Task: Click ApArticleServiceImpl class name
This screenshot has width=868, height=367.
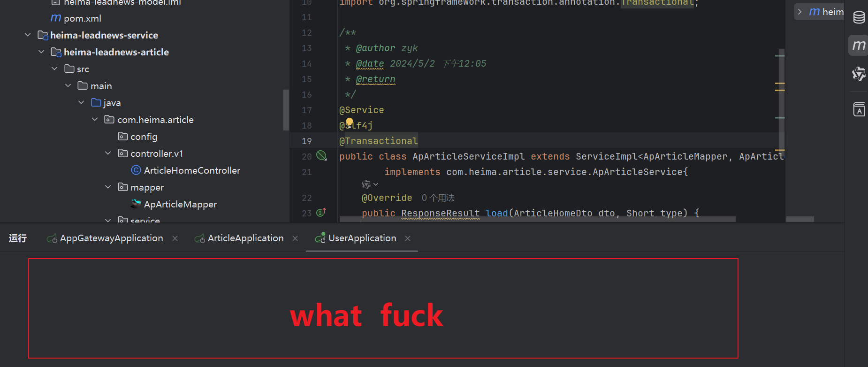Action: click(x=469, y=156)
